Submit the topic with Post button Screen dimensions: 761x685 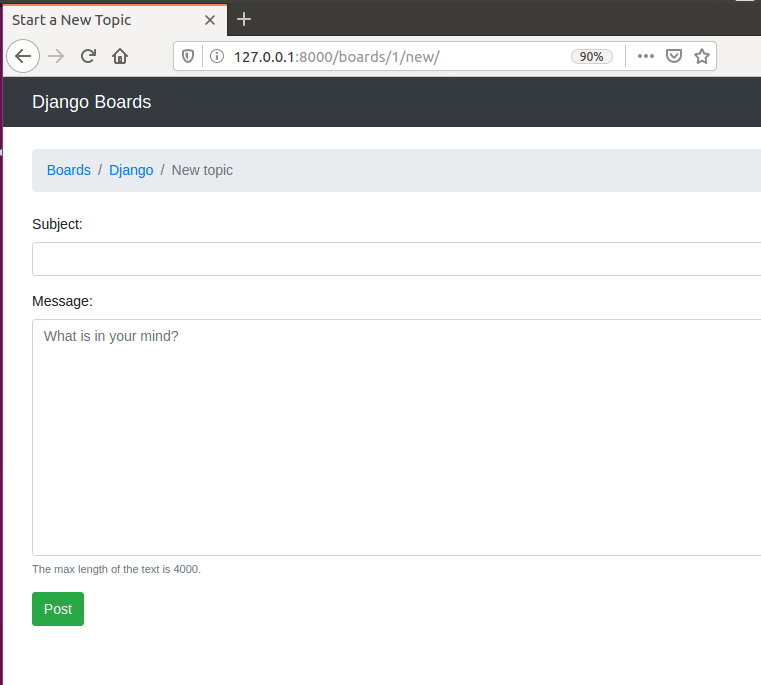coord(58,609)
